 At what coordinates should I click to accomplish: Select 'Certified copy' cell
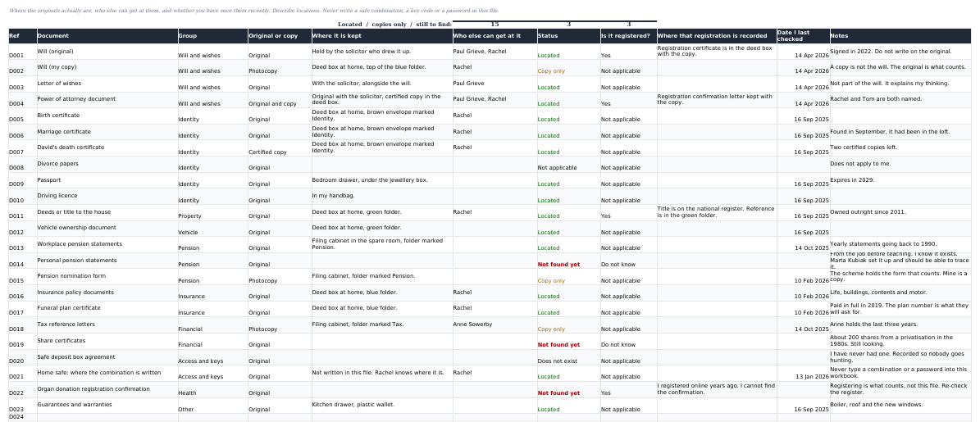[x=280, y=148]
